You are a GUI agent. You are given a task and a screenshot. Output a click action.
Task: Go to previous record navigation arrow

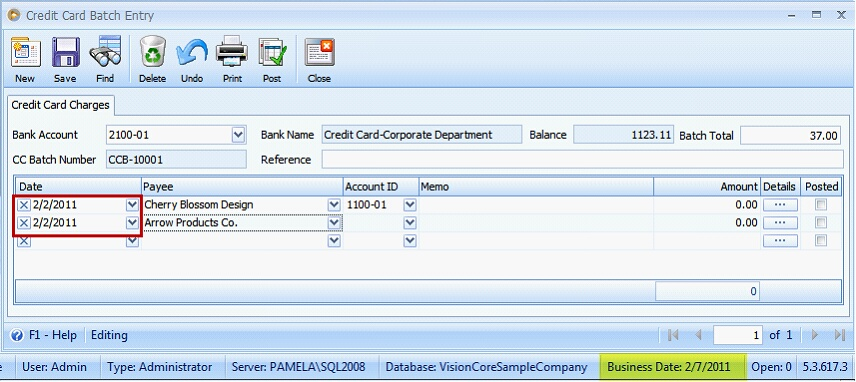click(x=698, y=335)
